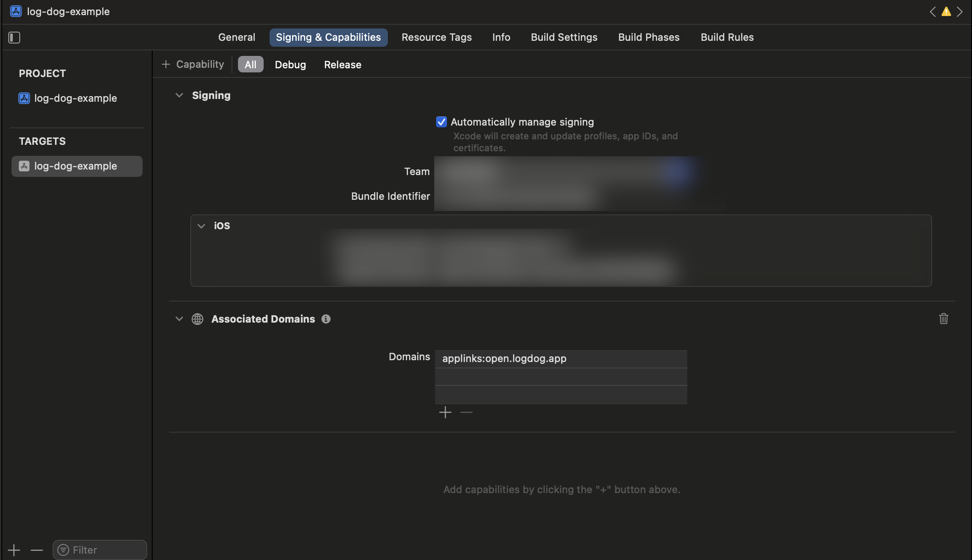
Task: Click the Filter input field
Action: tap(100, 550)
